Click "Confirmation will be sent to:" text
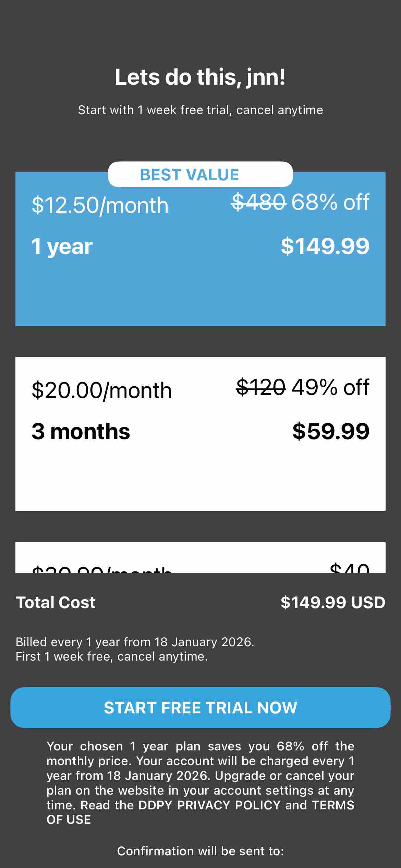 pyautogui.click(x=200, y=851)
